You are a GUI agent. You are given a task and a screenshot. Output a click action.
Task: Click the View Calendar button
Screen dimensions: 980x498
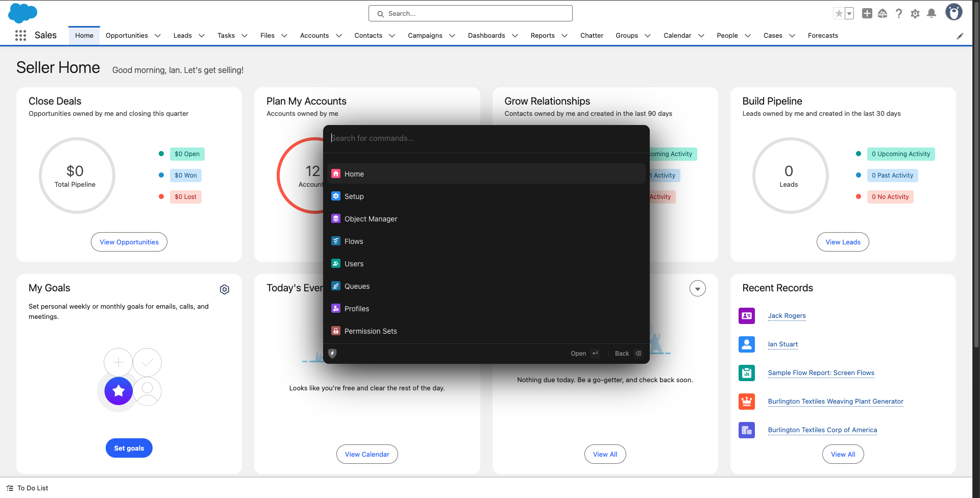click(x=367, y=454)
